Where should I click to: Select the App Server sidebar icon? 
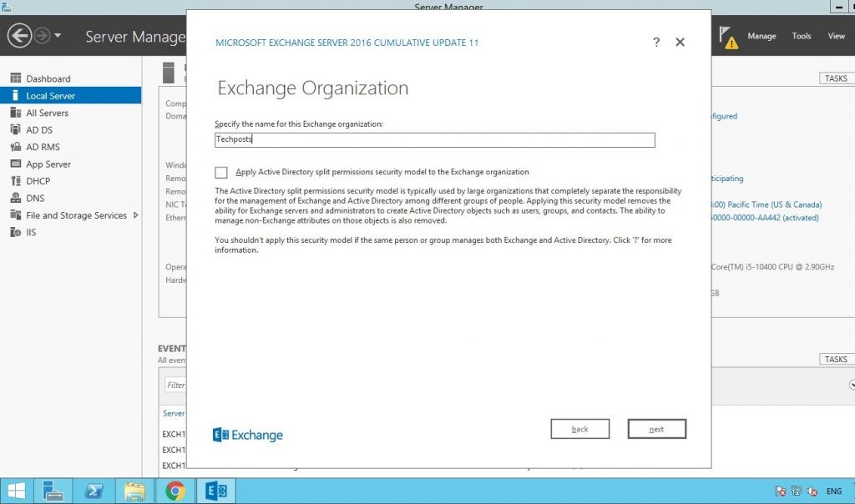point(16,164)
